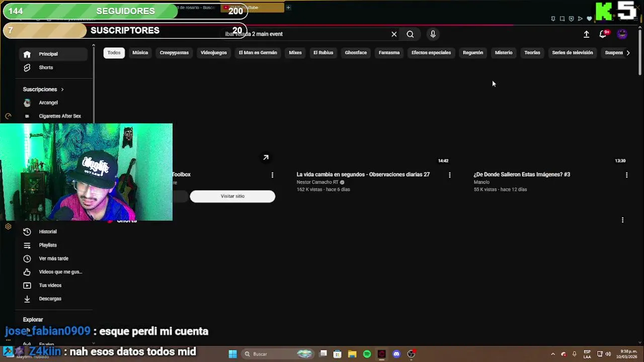Select the Música filter chip
Screen dimensions: 644x362
140,53
